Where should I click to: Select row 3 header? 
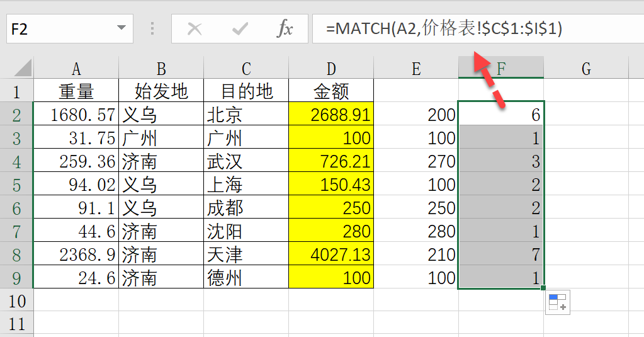point(16,137)
